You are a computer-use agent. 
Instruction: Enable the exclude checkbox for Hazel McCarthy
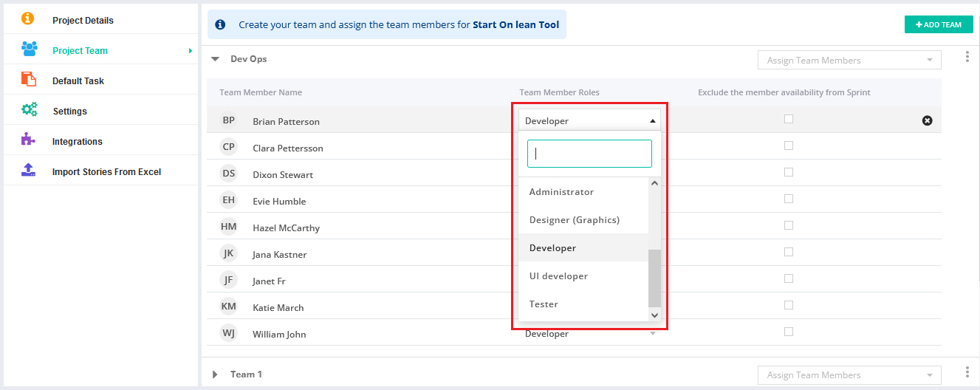789,225
